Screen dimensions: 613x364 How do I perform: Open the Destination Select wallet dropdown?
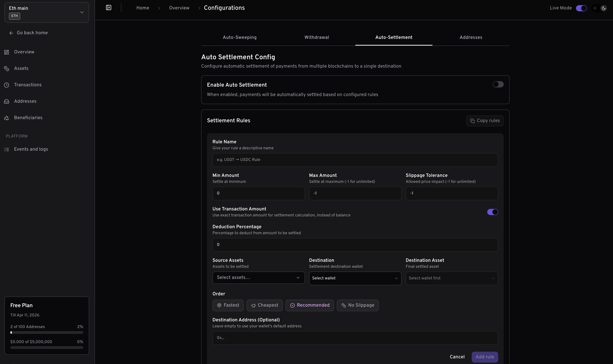click(x=355, y=278)
